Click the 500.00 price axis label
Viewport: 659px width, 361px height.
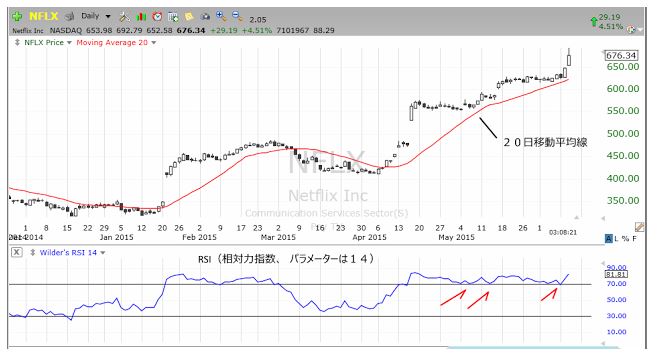(622, 134)
